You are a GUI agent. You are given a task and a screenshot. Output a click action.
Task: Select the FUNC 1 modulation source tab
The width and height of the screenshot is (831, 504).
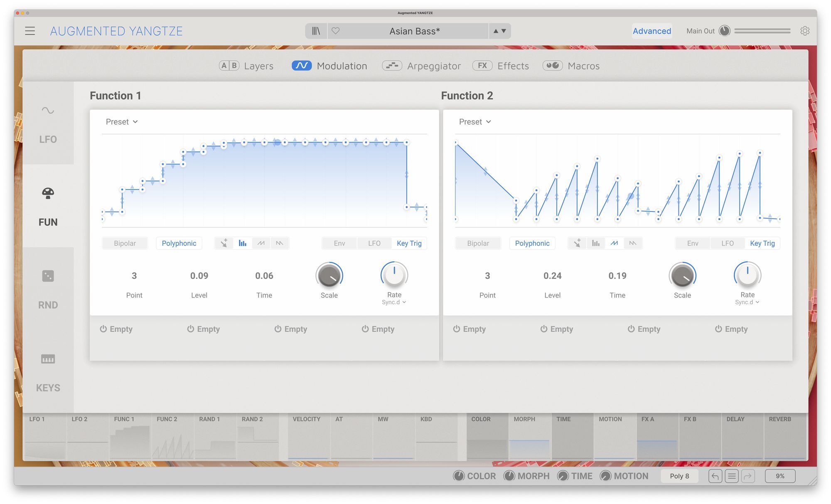[x=130, y=436]
